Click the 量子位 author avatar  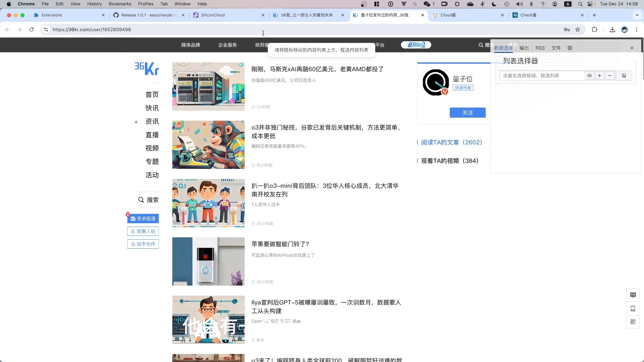(x=436, y=82)
